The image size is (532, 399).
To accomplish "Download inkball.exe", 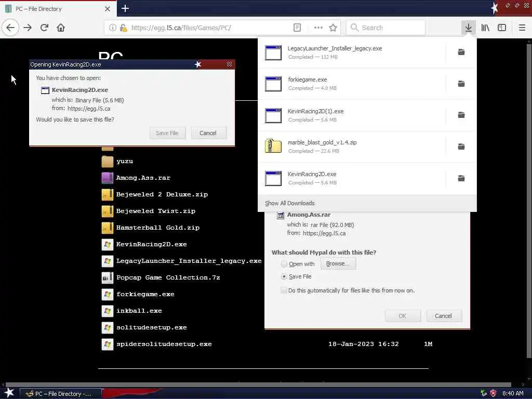I will (x=139, y=311).
